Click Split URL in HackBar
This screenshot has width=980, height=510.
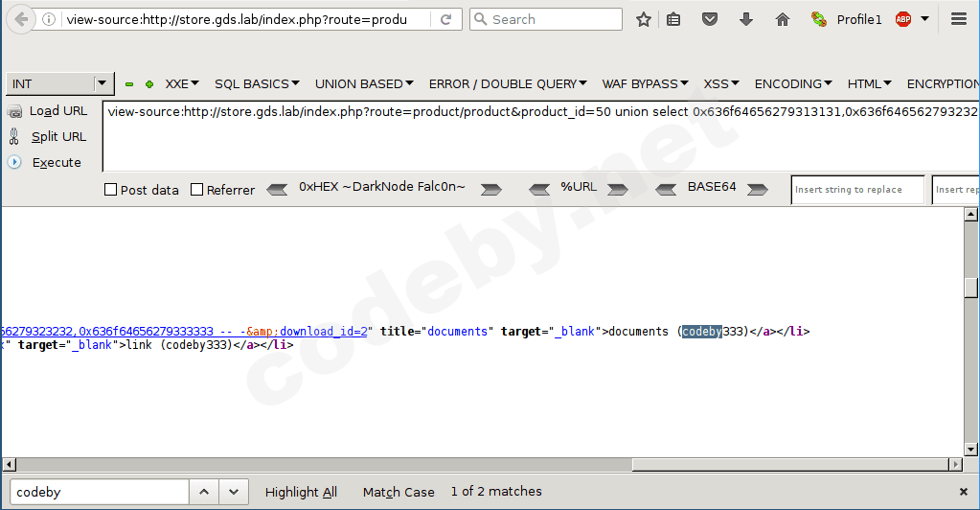pyautogui.click(x=48, y=136)
